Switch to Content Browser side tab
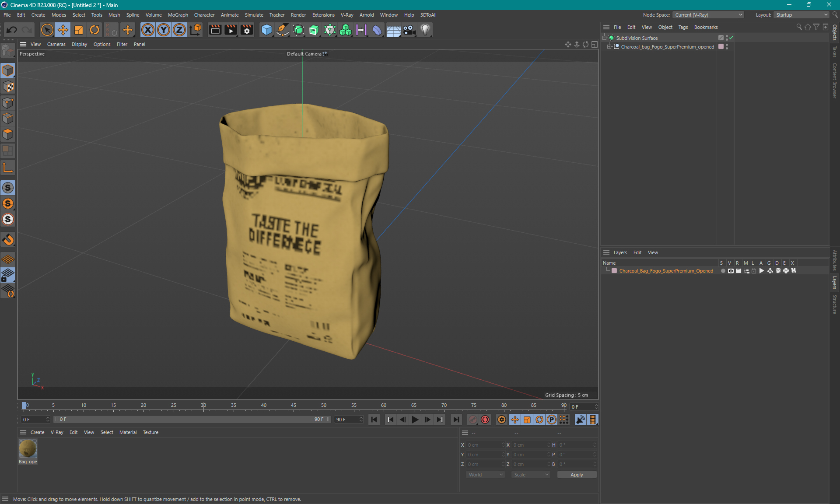 (835, 80)
